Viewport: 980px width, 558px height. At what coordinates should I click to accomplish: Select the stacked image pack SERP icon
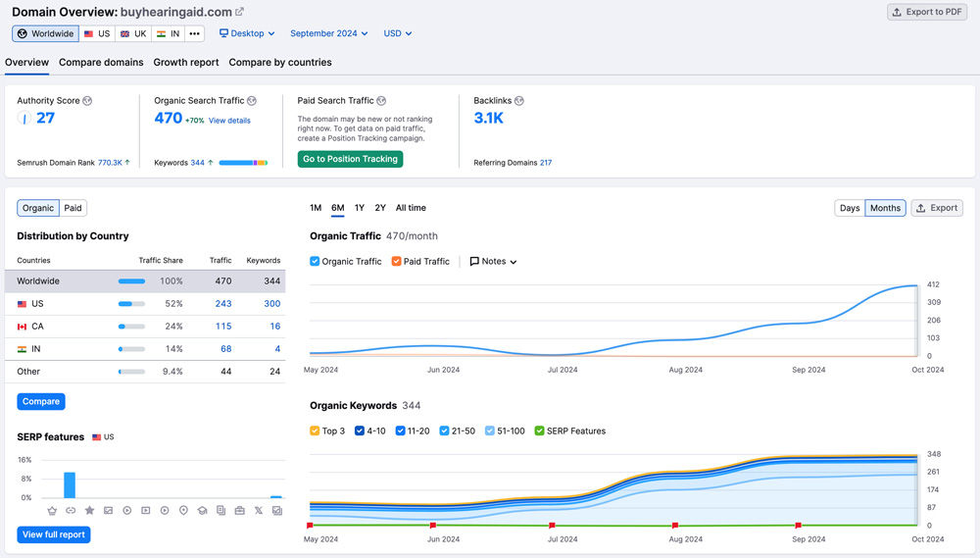tap(277, 511)
